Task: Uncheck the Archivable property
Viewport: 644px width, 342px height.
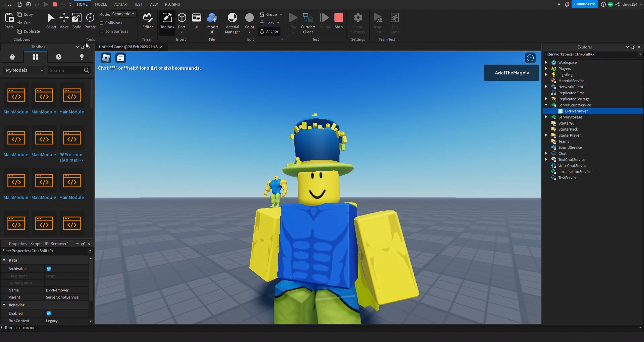Action: [x=49, y=269]
